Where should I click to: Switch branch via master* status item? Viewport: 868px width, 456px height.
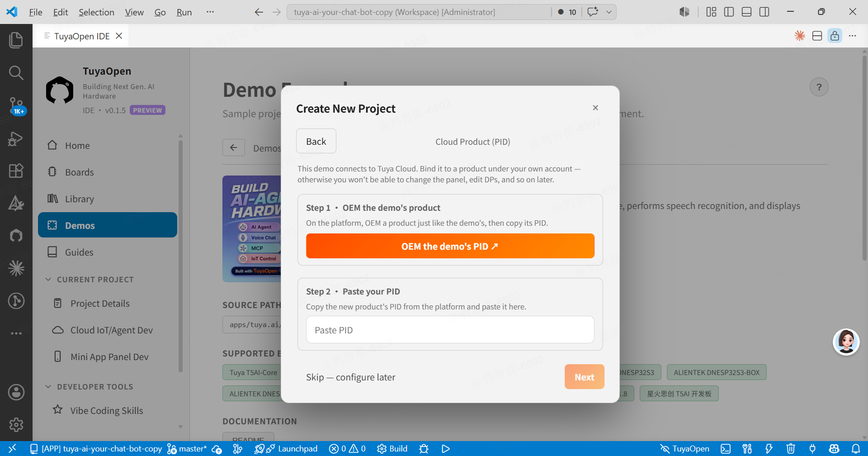pos(187,449)
